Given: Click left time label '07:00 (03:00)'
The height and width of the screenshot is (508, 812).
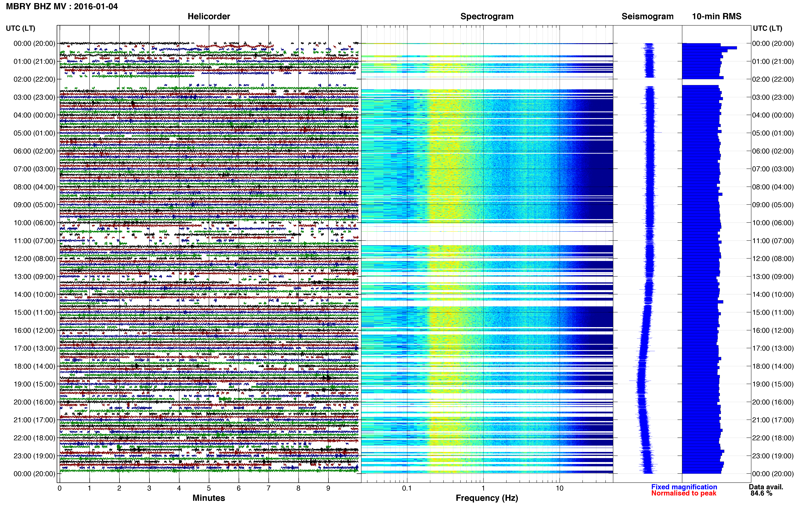Looking at the screenshot, I should 34,169.
